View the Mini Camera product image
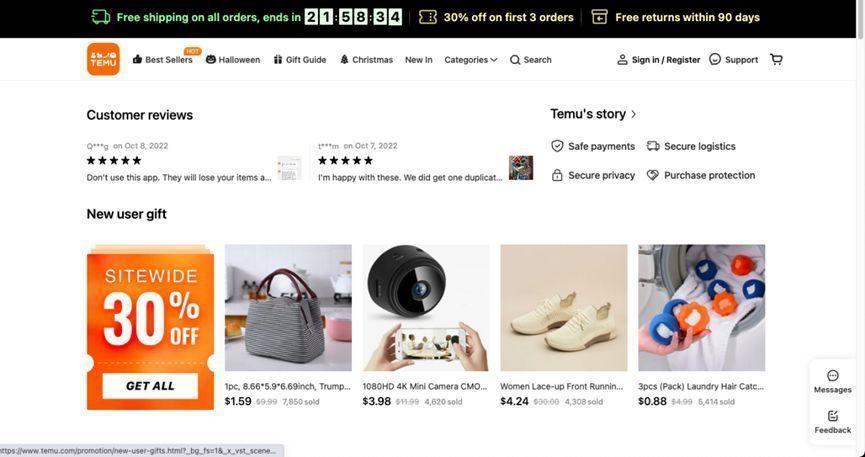 click(426, 308)
